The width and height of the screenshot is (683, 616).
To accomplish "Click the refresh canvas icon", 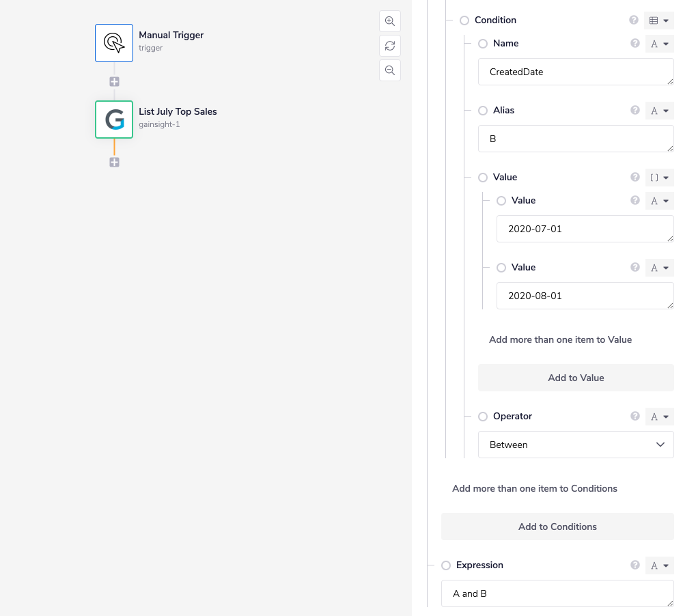I will point(390,46).
